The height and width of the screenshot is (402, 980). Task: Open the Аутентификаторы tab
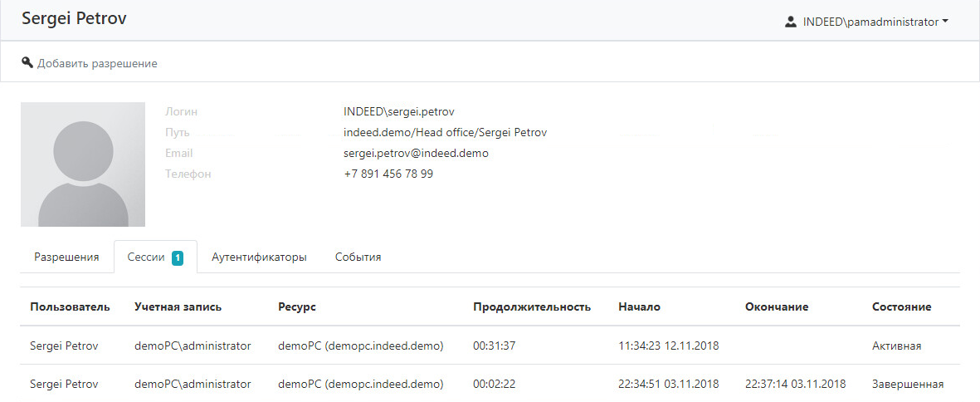pos(259,257)
